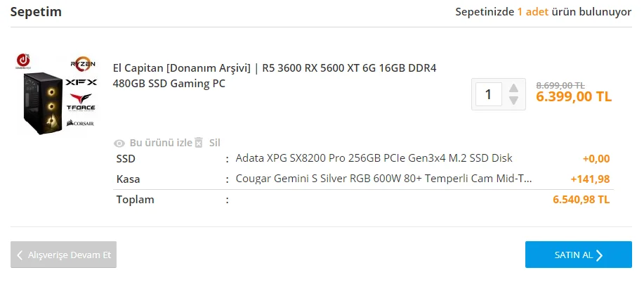644x282 pixels.
Task: Click the XFX brand logo
Action: [x=81, y=84]
